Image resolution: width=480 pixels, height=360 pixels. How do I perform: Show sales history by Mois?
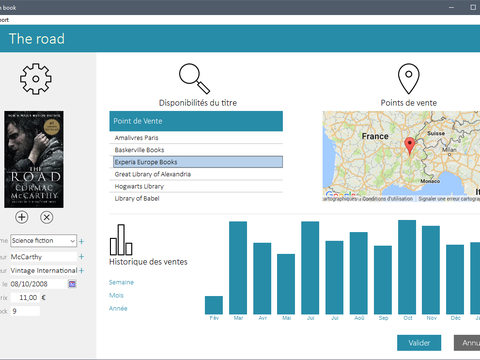point(116,295)
